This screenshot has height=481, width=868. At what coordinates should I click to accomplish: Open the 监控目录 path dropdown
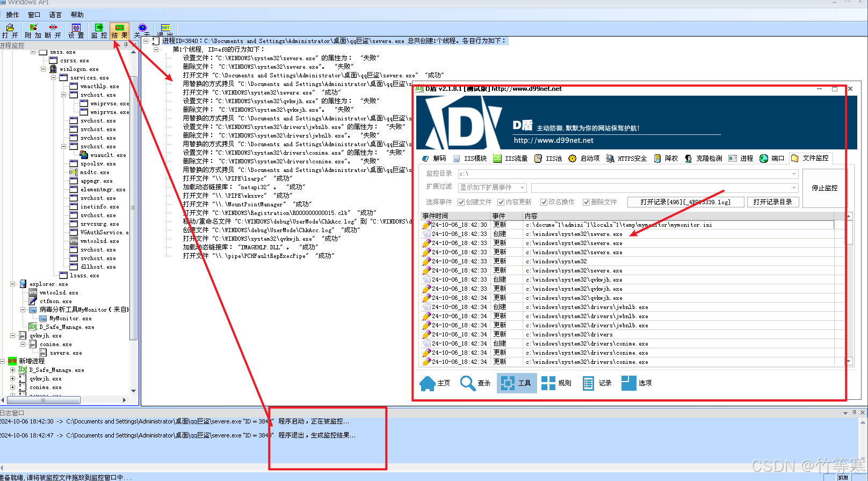click(794, 174)
